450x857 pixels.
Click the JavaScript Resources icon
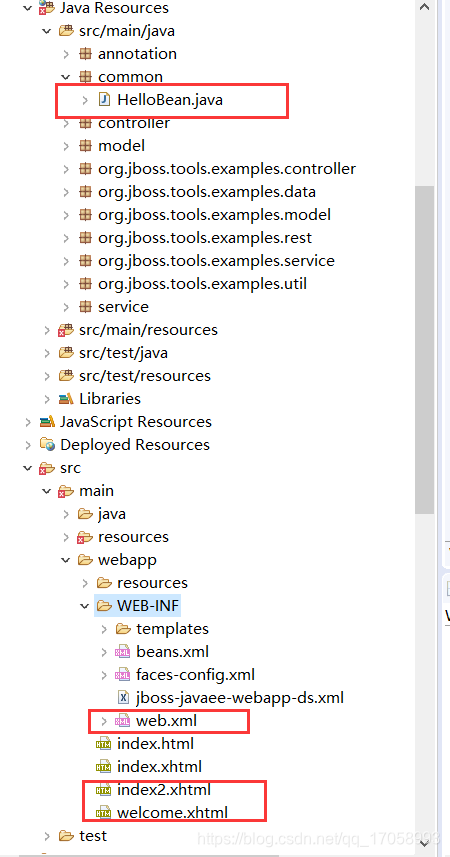(x=47, y=421)
